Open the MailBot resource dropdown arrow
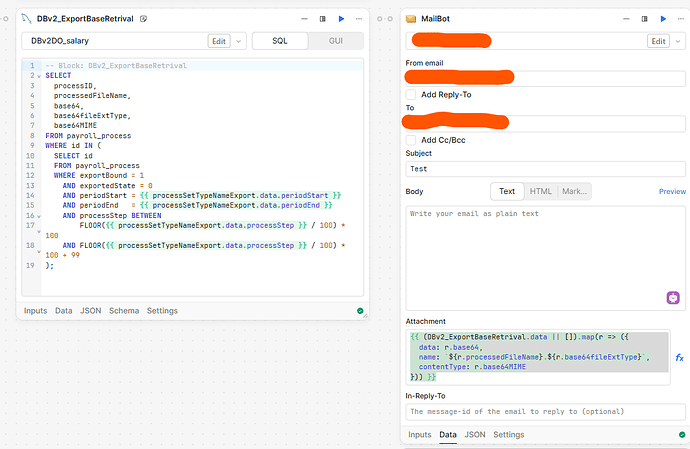The width and height of the screenshot is (690, 449). 678,41
